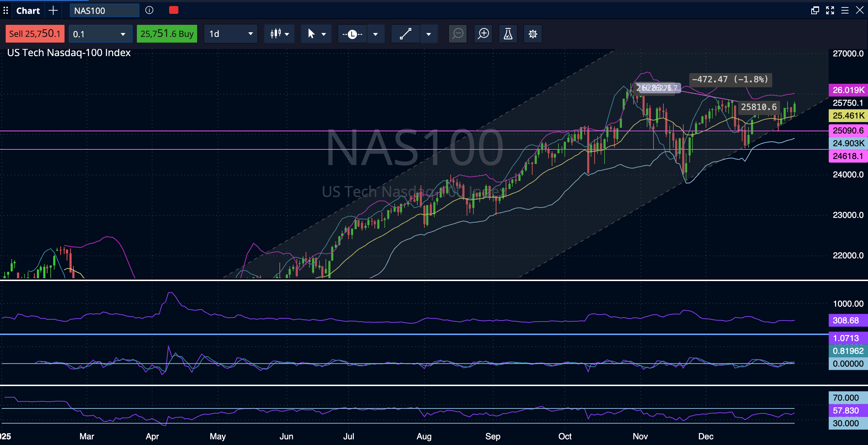
Task: Zoom in using the magnifier plus icon
Action: [x=483, y=34]
